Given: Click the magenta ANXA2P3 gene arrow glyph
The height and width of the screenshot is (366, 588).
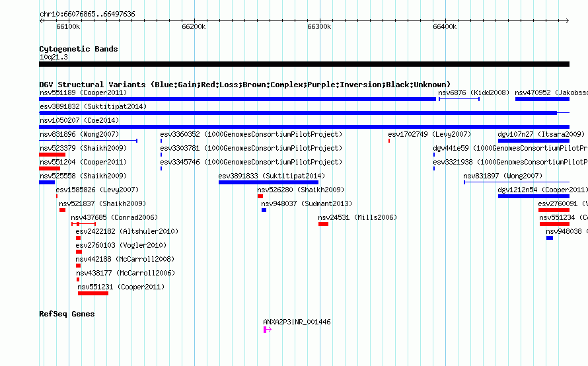Looking at the screenshot, I should pos(268,330).
